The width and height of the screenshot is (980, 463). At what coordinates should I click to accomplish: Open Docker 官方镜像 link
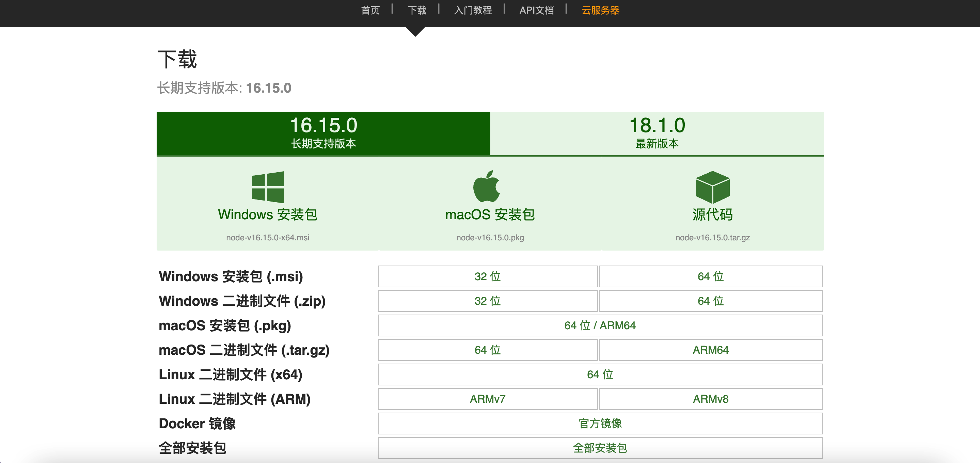pos(600,424)
